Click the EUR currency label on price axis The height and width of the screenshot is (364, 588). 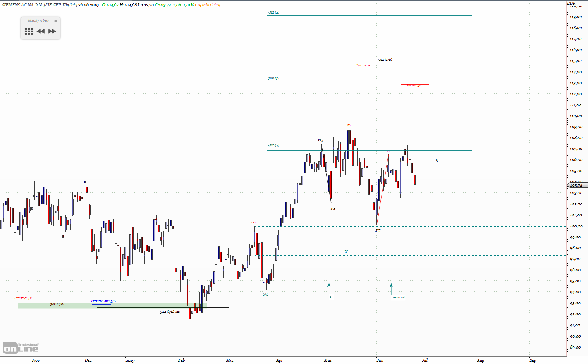571,3
